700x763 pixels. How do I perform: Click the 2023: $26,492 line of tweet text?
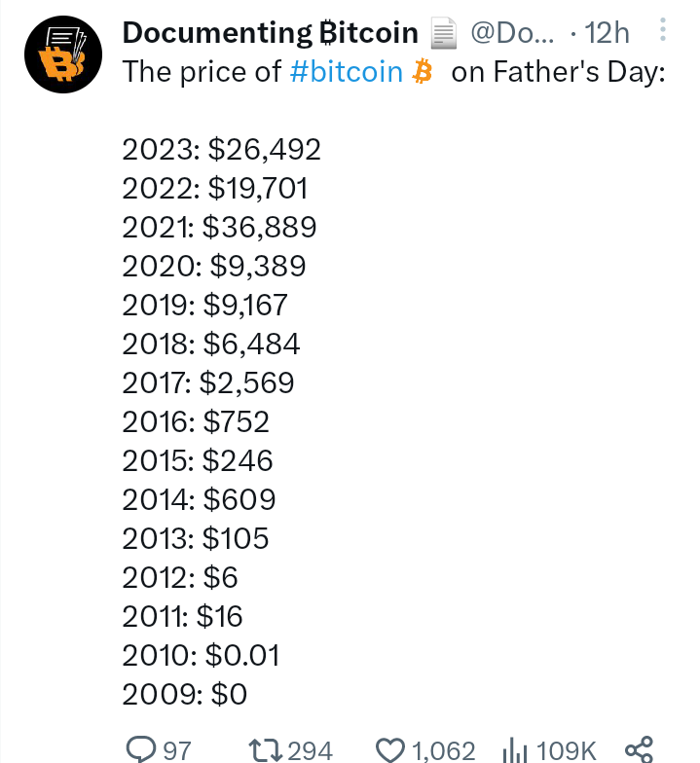point(222,149)
